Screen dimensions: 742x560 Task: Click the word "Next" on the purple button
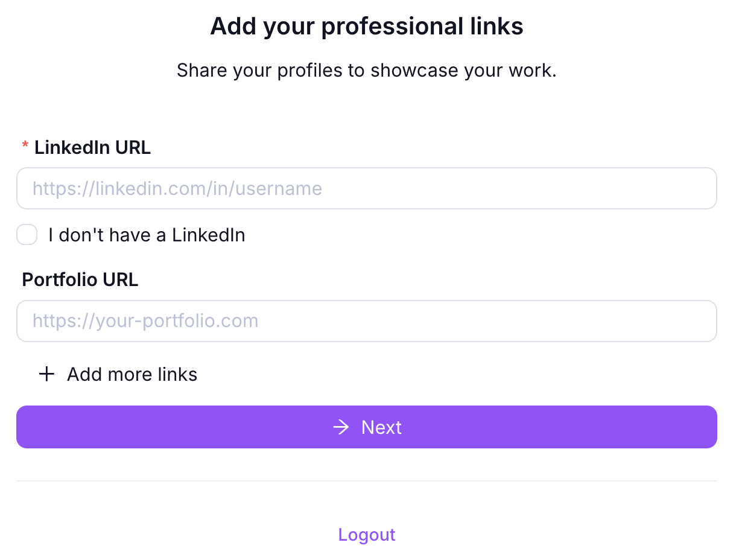point(381,427)
